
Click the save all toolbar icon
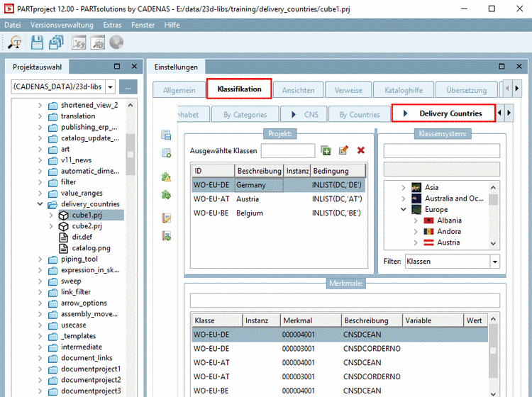(56, 43)
